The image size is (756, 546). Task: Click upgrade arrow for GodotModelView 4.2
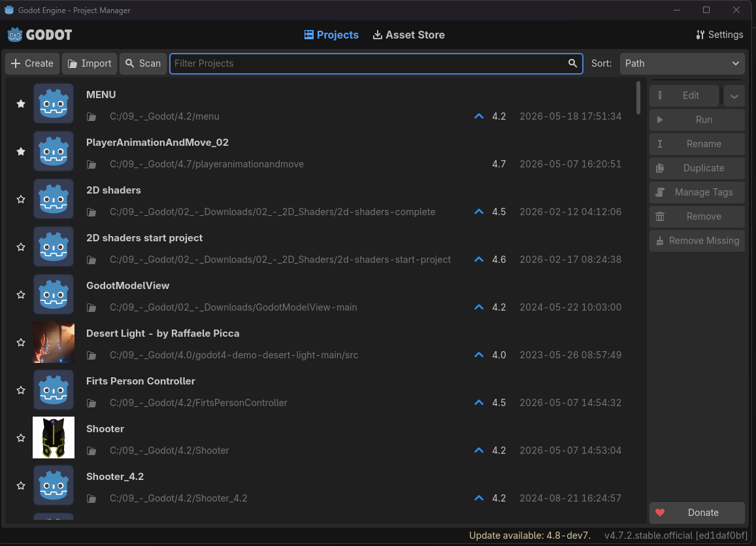coord(479,307)
